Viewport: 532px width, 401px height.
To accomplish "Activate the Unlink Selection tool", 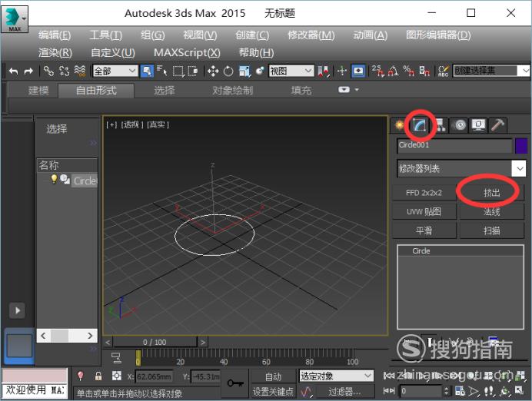I will tap(64, 71).
